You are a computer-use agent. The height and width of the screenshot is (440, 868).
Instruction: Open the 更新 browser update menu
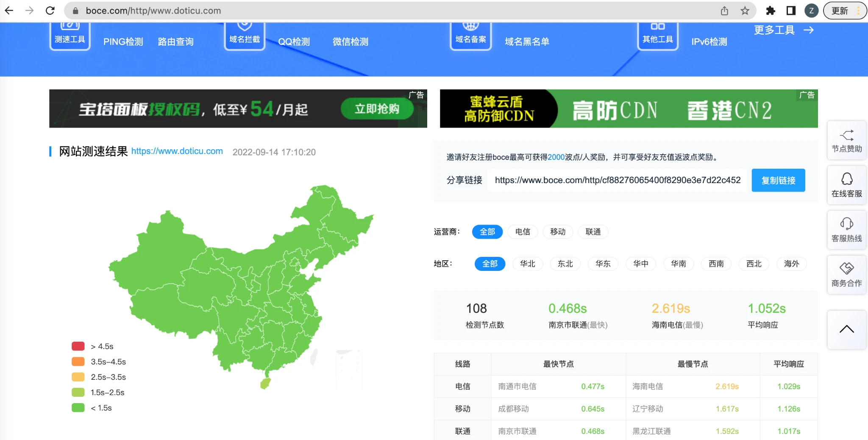(844, 11)
